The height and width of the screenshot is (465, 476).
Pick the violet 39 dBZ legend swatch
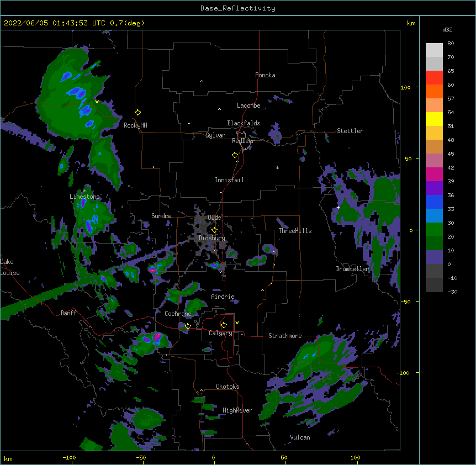pos(434,188)
